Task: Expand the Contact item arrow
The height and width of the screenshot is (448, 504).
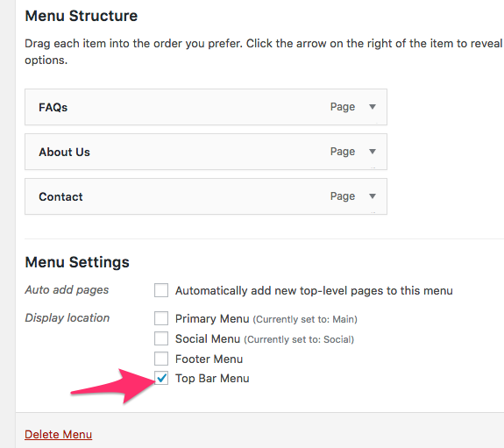Action: tap(373, 196)
